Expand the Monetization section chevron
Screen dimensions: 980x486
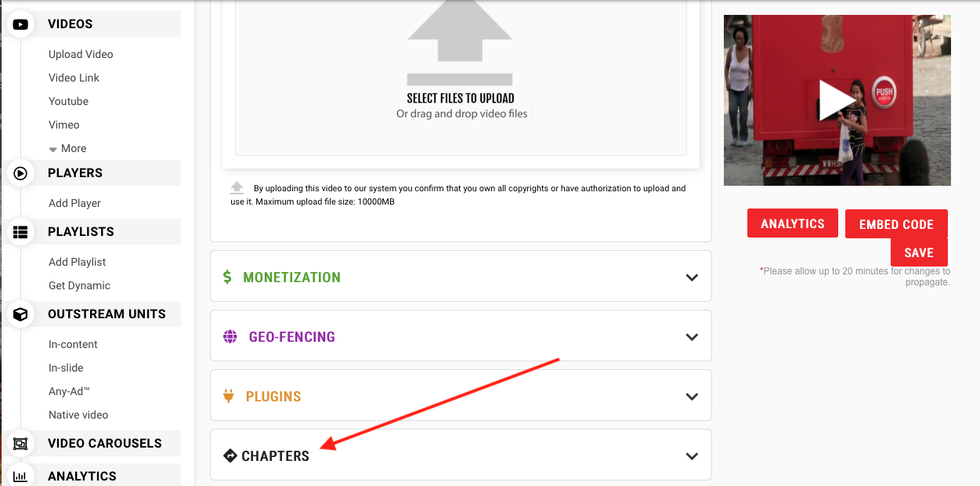coord(692,277)
